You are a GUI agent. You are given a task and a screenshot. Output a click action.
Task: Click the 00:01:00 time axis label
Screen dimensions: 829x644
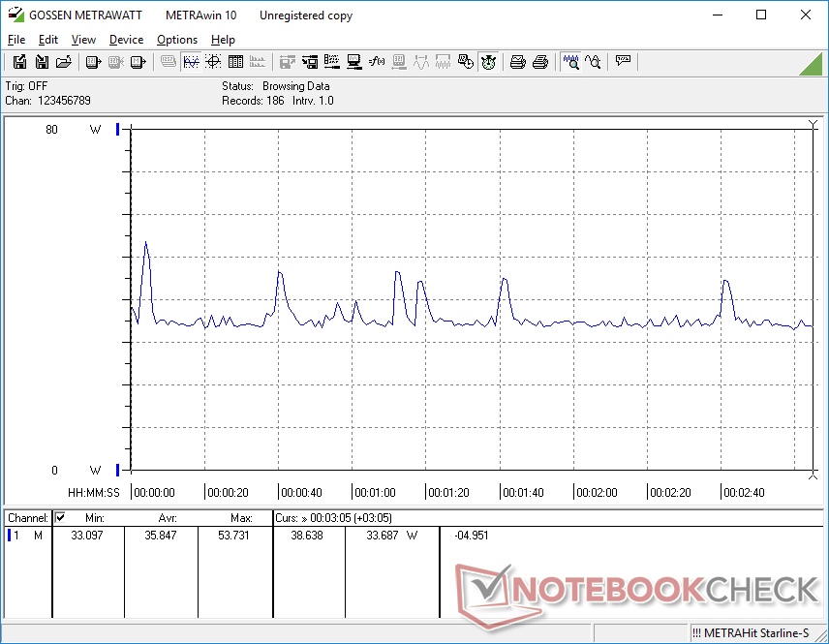(x=375, y=492)
